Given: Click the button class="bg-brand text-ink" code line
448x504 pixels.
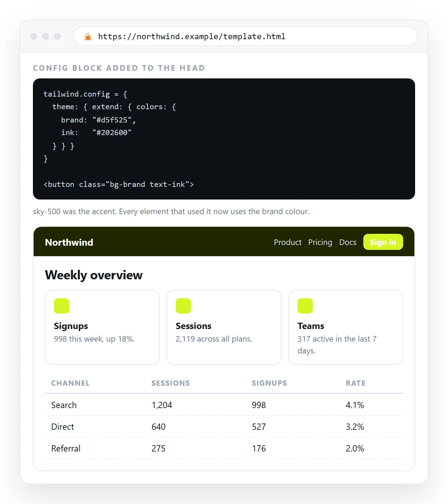Looking at the screenshot, I should [x=119, y=184].
